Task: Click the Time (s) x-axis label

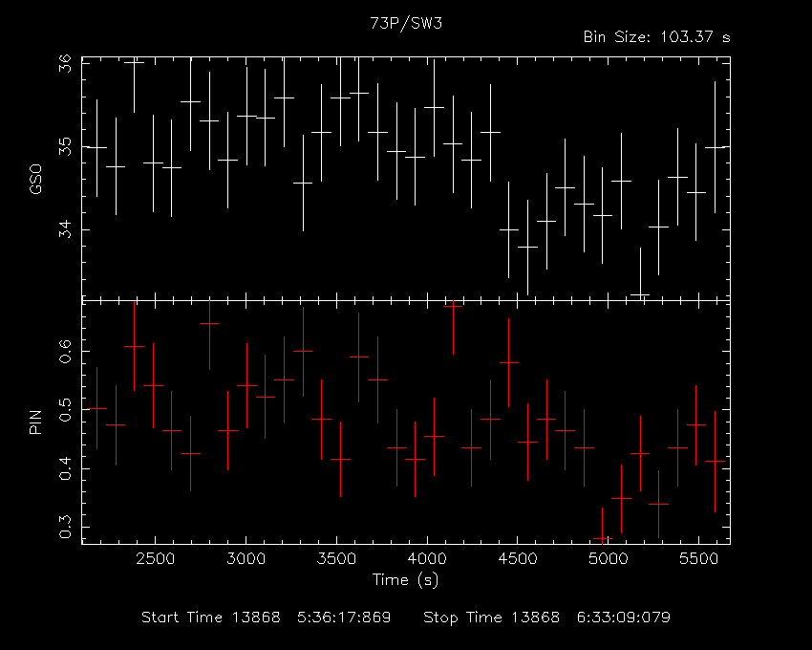Action: pyautogui.click(x=405, y=579)
